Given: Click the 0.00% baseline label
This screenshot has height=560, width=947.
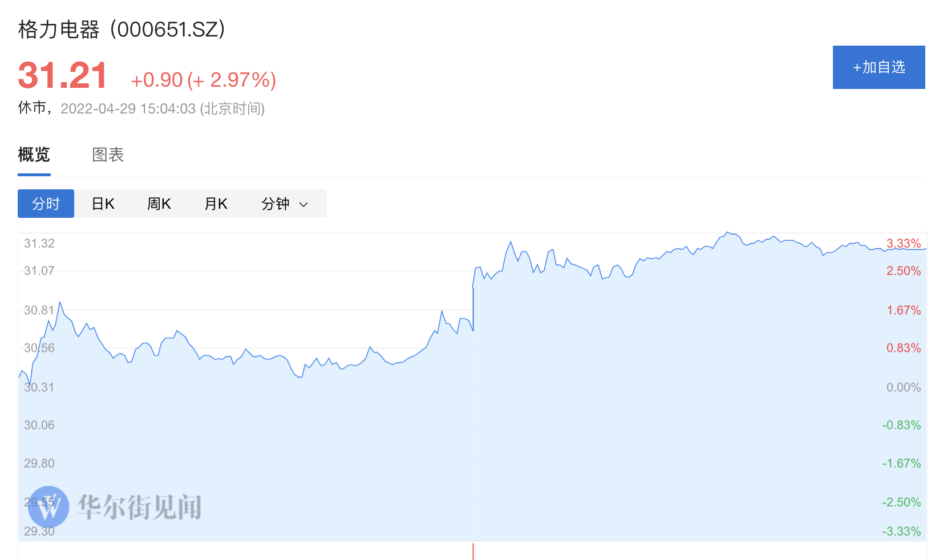Looking at the screenshot, I should pos(904,387).
